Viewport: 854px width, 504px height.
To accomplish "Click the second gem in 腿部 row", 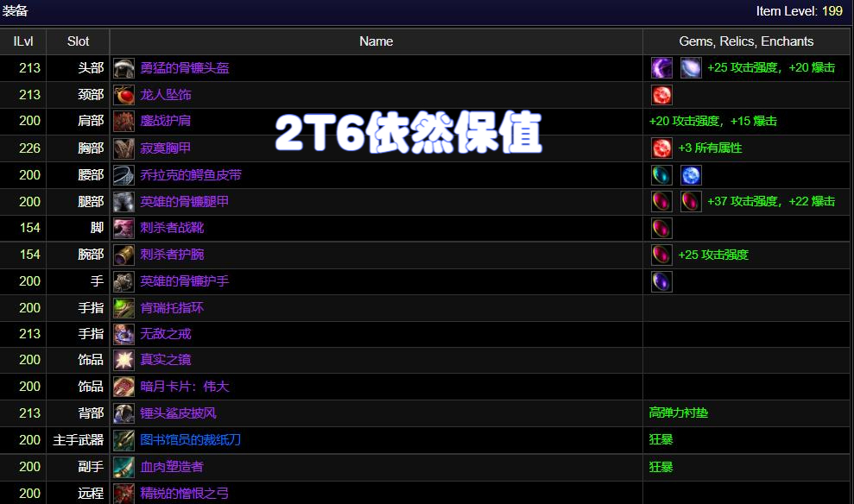I will pos(691,201).
